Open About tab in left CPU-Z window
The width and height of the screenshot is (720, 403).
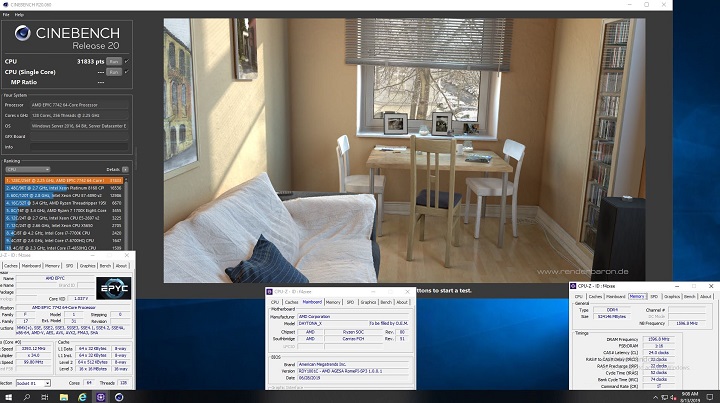coord(121,266)
